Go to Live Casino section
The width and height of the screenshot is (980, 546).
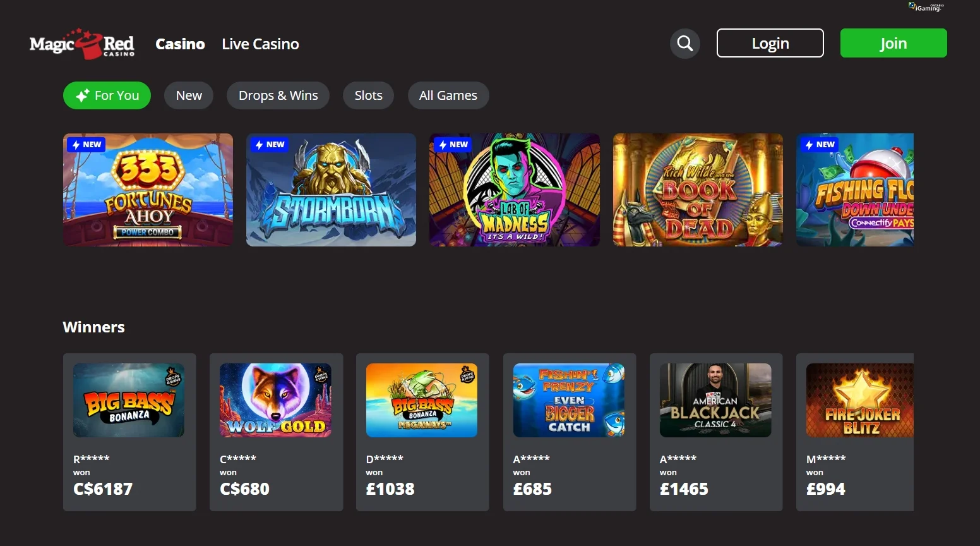point(260,44)
